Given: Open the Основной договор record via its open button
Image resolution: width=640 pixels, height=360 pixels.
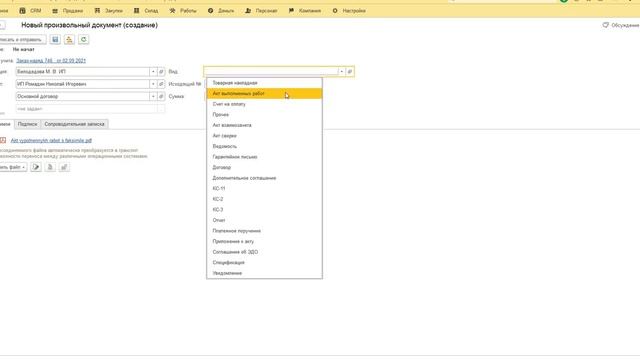Looking at the screenshot, I should coord(161,96).
